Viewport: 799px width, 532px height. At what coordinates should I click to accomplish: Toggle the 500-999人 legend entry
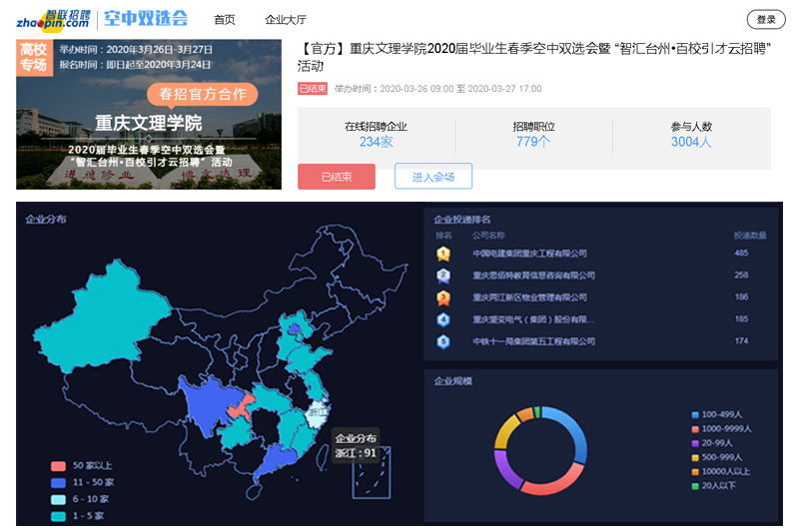(719, 457)
